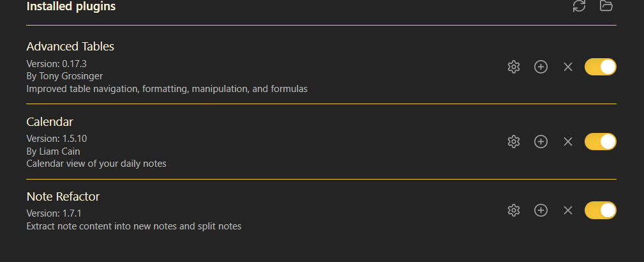Disable the Advanced Tables toggle
The height and width of the screenshot is (262, 644).
coord(601,66)
